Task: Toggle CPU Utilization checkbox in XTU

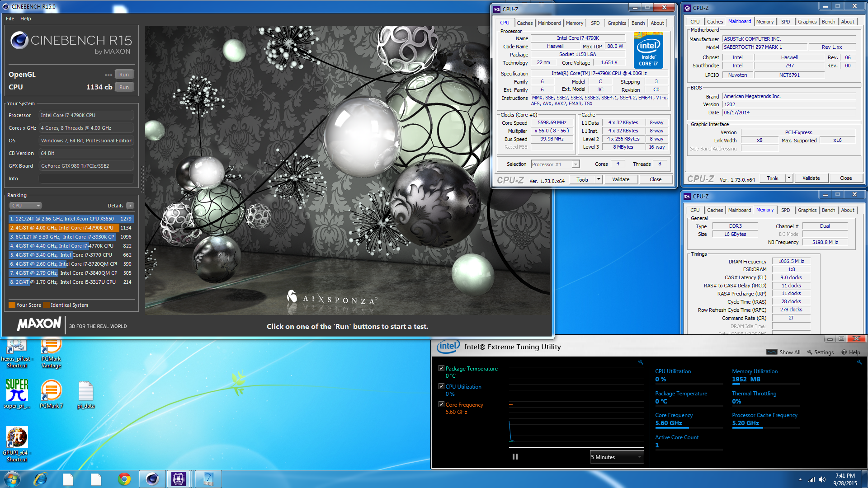Action: (441, 386)
